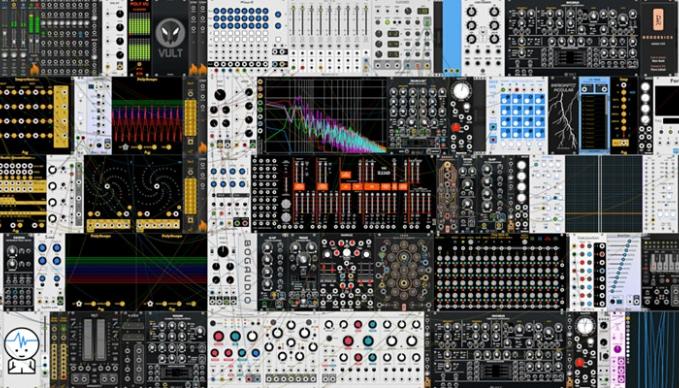Click the VULT wolf logo panel
This screenshot has width=679, height=388.
point(170,38)
